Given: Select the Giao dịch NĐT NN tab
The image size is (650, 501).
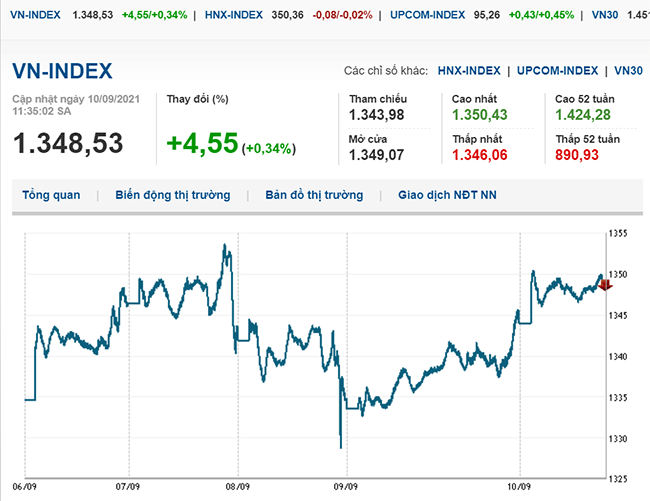Looking at the screenshot, I should (x=447, y=195).
